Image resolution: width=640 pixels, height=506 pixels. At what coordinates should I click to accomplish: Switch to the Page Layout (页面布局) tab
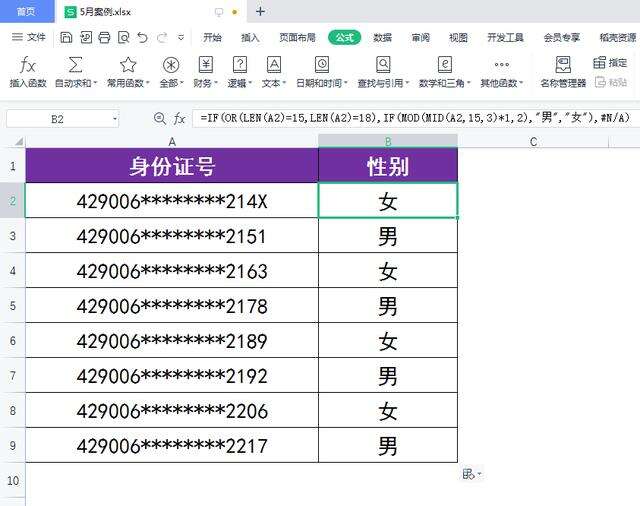coord(297,38)
